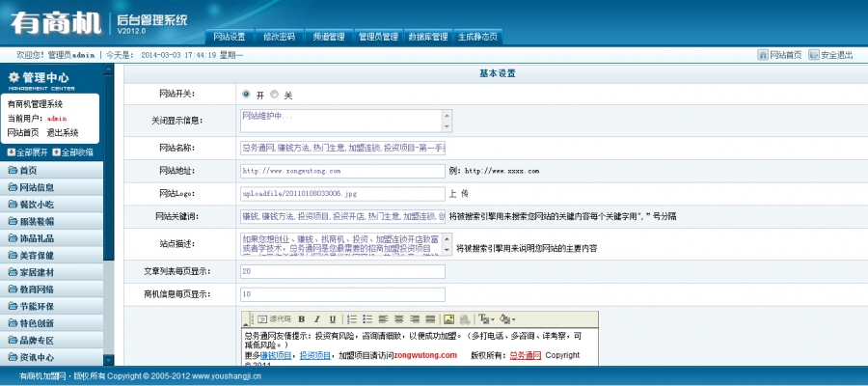
Task: Select the 开 (on) radio button
Action: click(x=246, y=95)
